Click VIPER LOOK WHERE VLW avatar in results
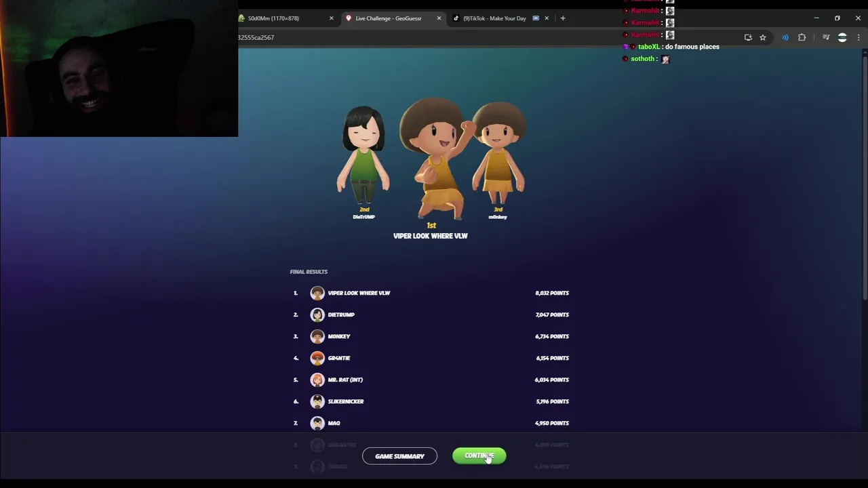The width and height of the screenshot is (868, 488). point(317,293)
